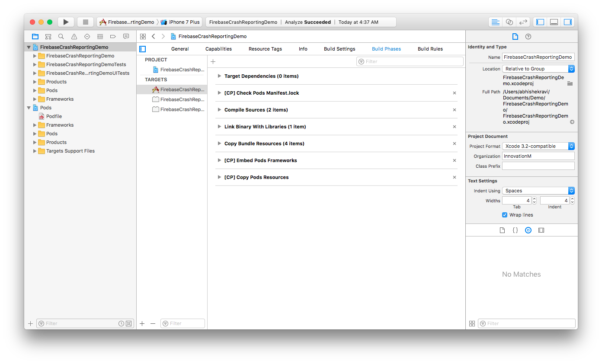Open the Capabilities tab

tap(218, 49)
